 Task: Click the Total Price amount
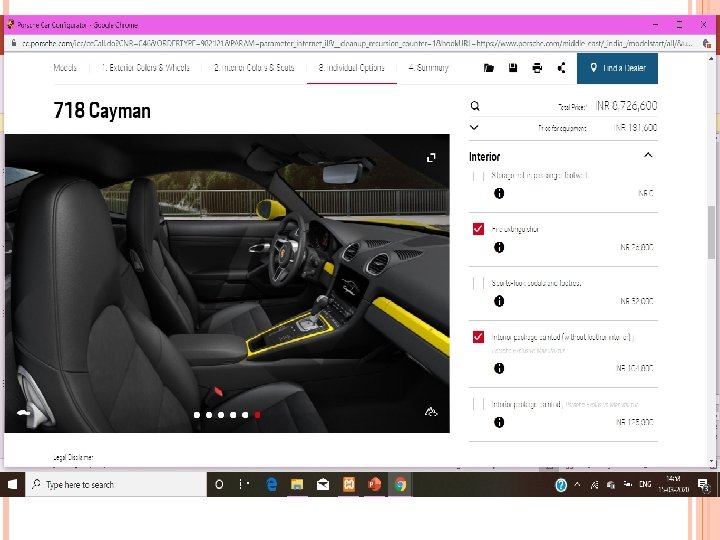tap(626, 106)
